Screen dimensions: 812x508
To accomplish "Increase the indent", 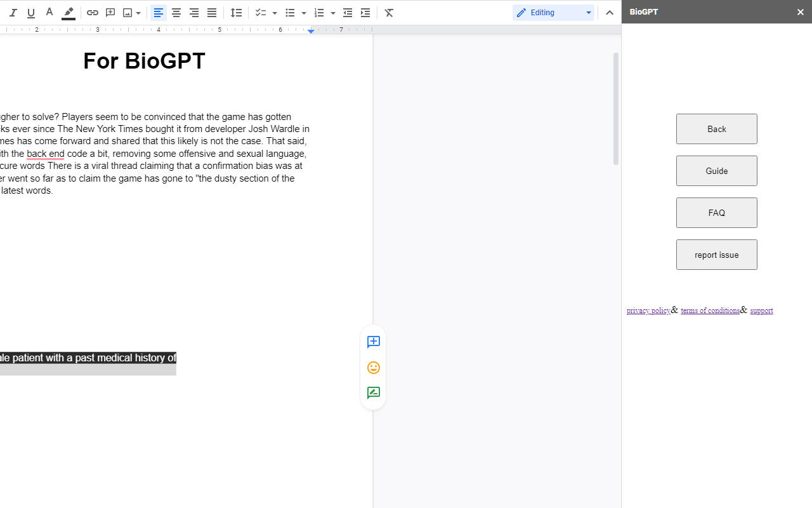I will 365,13.
